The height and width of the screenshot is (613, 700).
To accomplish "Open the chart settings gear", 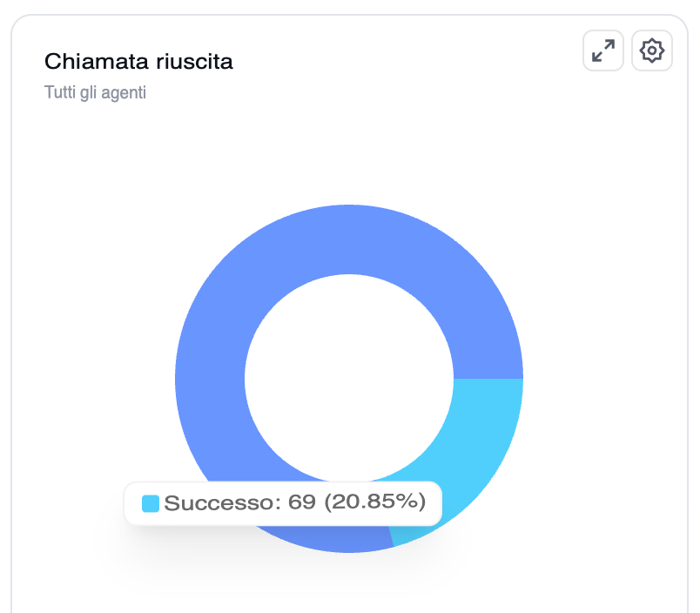I will pyautogui.click(x=652, y=51).
